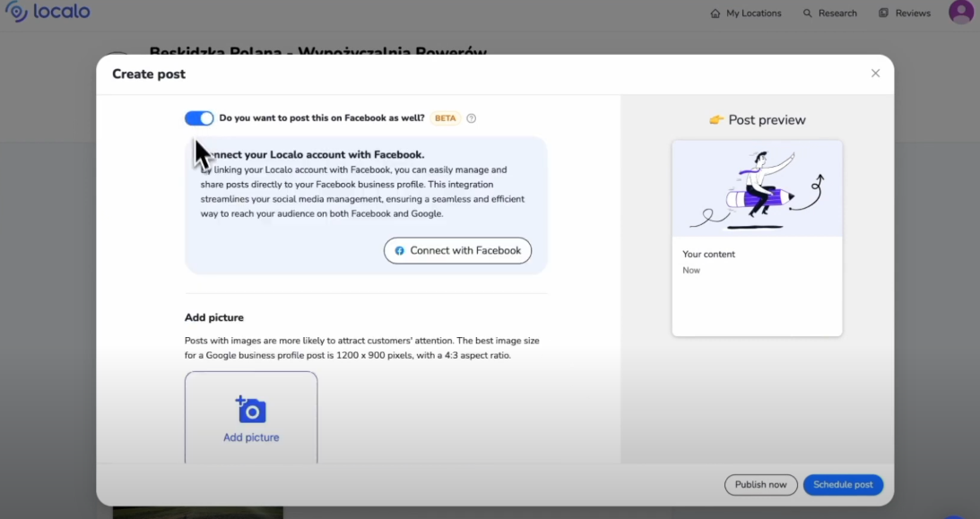980x519 pixels.
Task: Click the BETA badge
Action: click(446, 118)
